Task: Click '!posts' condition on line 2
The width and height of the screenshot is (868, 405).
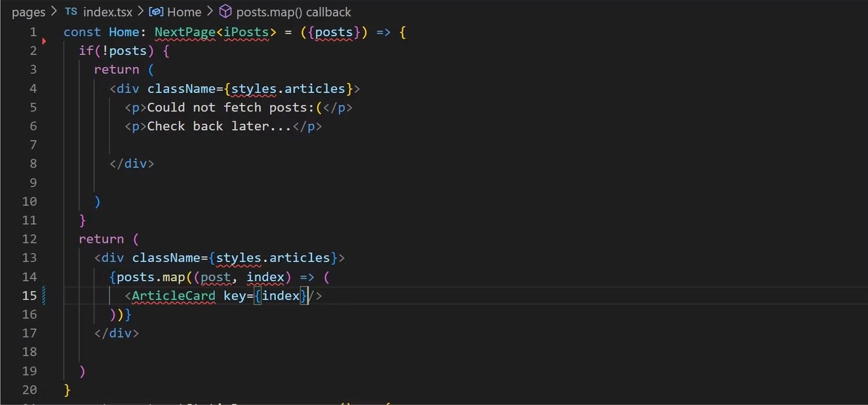Action: click(124, 51)
